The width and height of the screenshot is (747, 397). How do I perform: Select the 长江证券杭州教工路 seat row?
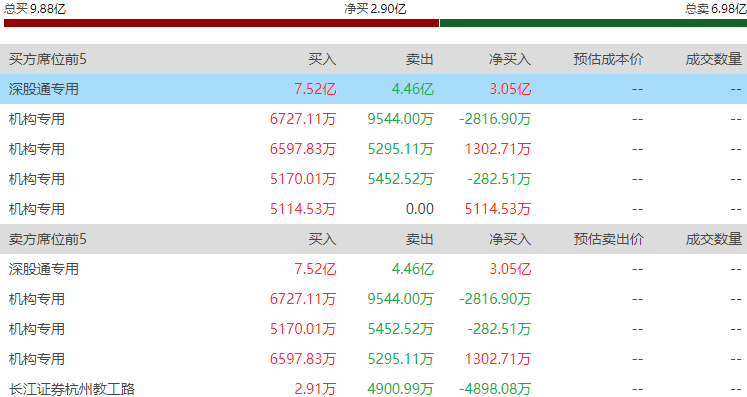[374, 388]
